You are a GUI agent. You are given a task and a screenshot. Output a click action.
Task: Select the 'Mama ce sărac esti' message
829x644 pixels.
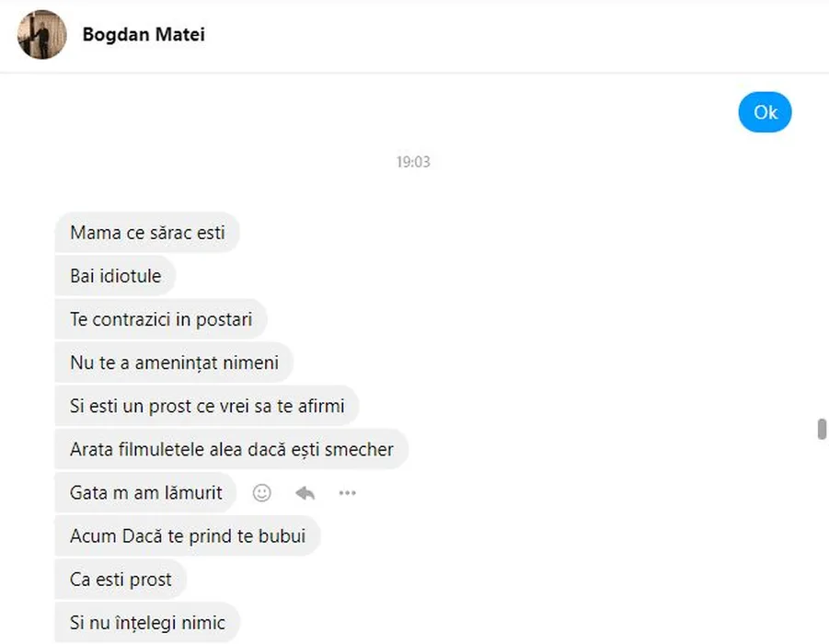pos(147,233)
